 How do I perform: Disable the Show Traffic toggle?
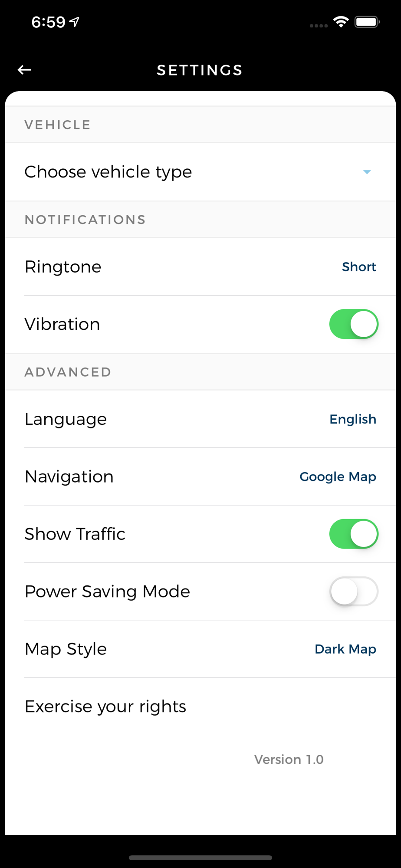point(354,534)
